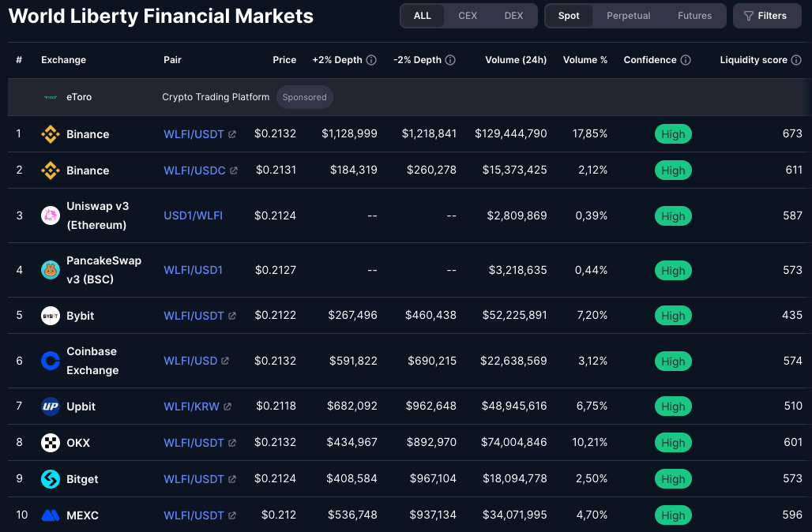Viewport: 812px width, 532px height.
Task: Click info icon beside Liquidity score
Action: click(x=796, y=60)
